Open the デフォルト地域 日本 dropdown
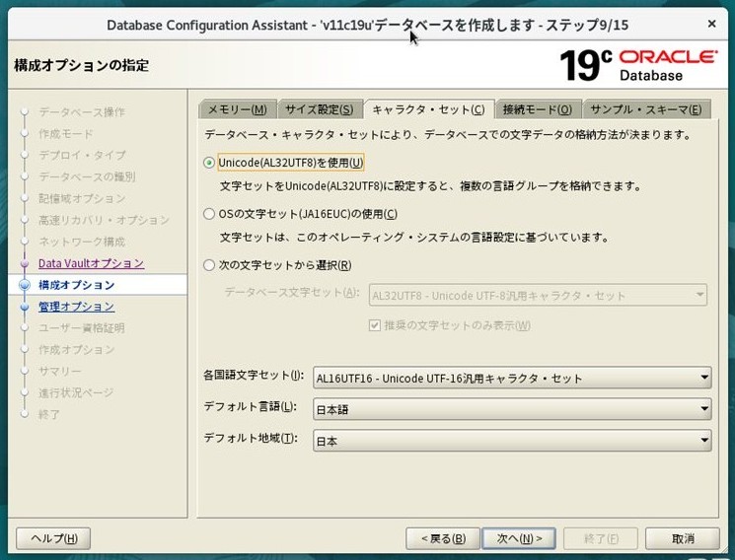The width and height of the screenshot is (735, 560). [512, 441]
